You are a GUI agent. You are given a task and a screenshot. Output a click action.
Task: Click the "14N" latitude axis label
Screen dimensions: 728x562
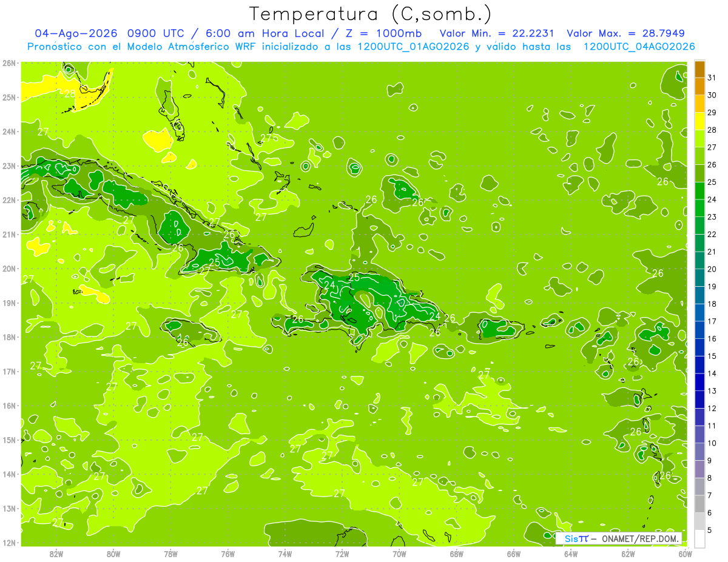click(x=9, y=474)
